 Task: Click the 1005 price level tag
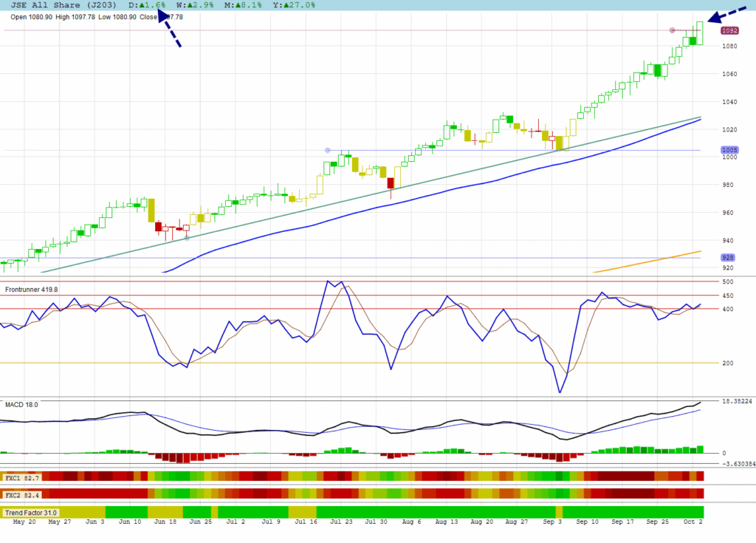[729, 150]
